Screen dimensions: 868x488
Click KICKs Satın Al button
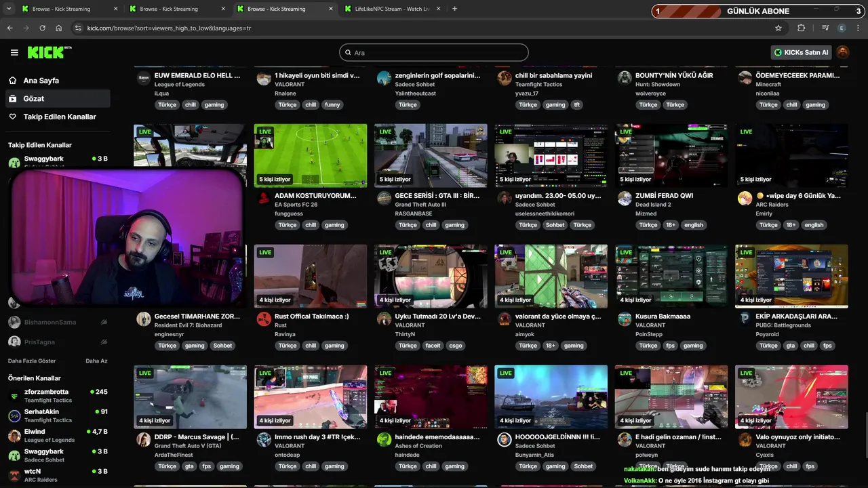(801, 52)
